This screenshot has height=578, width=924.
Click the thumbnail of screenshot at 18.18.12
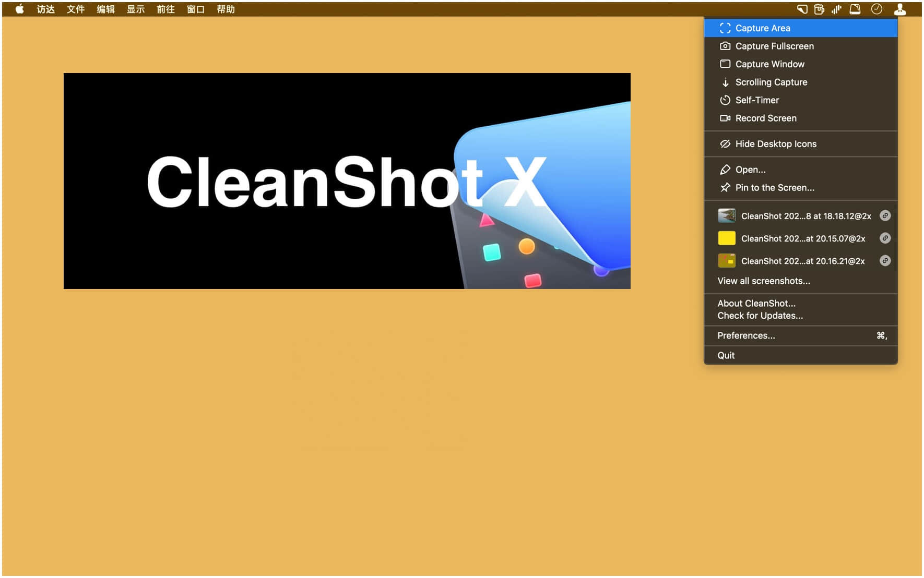(x=727, y=215)
